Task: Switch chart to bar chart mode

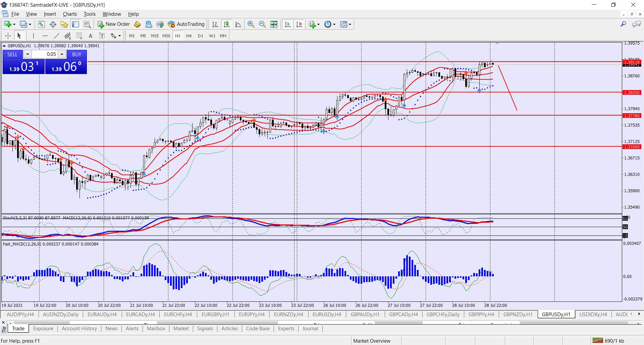Action: pos(215,24)
